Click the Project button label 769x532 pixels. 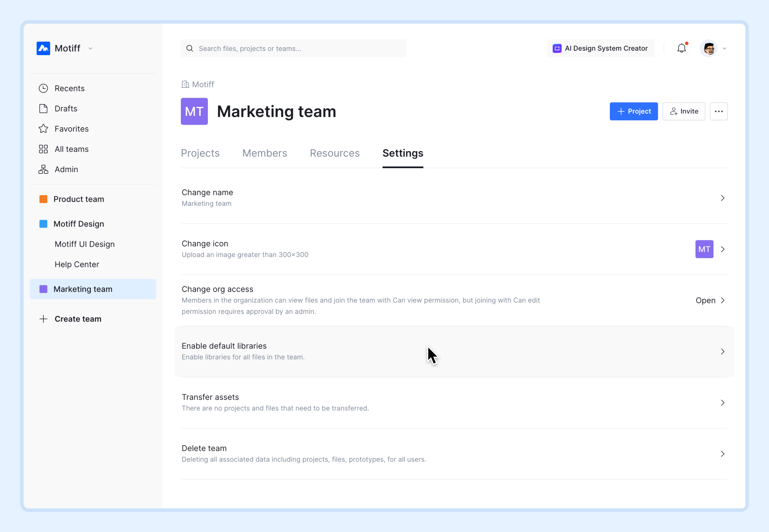tap(639, 111)
